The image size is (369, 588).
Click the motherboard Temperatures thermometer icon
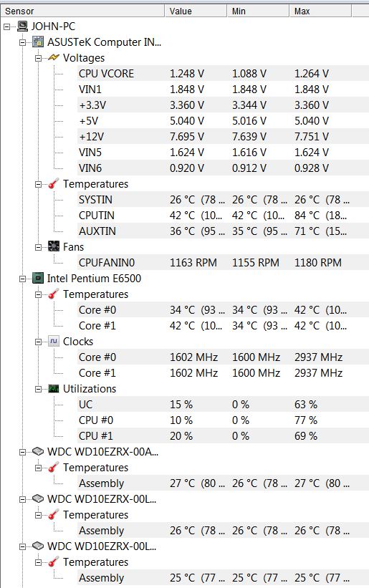[54, 184]
